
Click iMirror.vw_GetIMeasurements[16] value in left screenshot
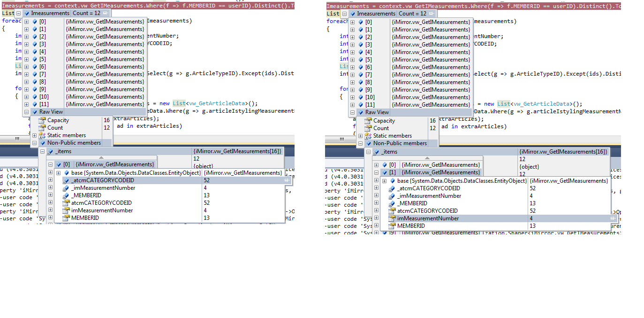(x=237, y=151)
